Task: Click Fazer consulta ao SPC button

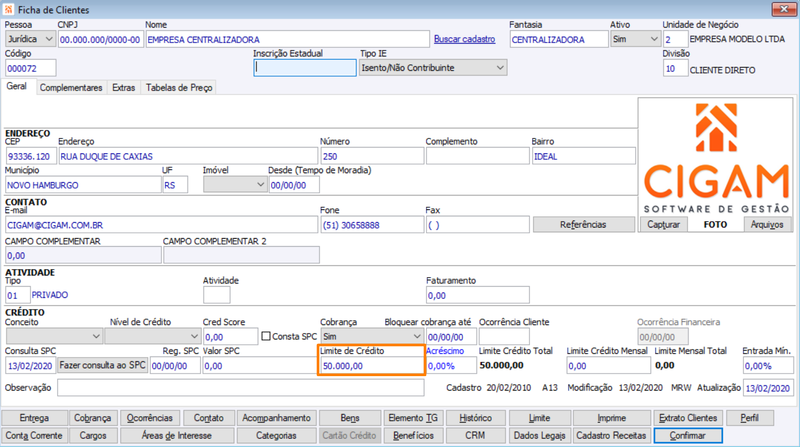Action: click(103, 365)
